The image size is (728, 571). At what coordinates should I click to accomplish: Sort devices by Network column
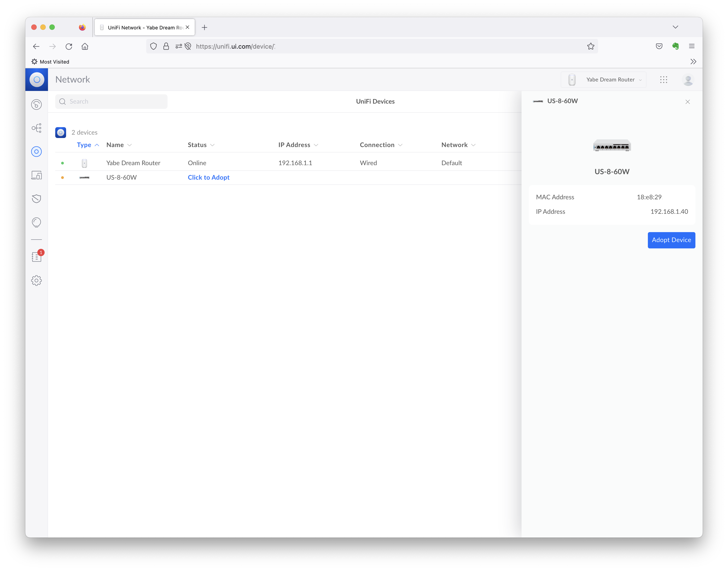pyautogui.click(x=458, y=145)
